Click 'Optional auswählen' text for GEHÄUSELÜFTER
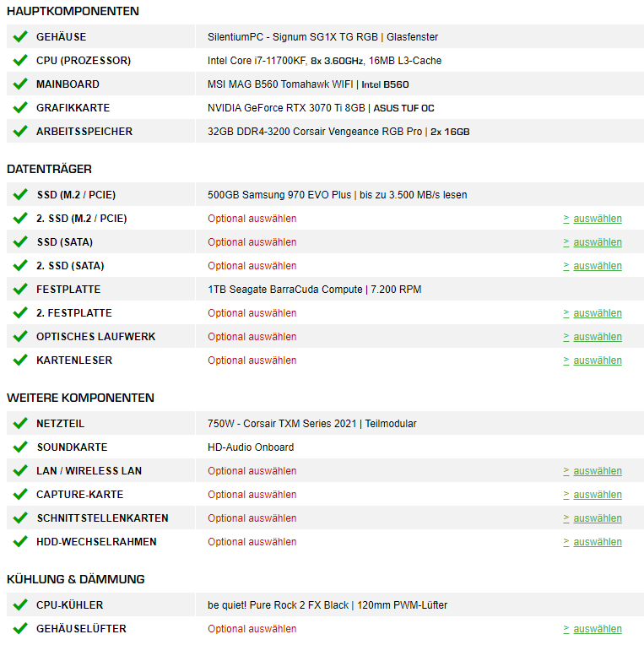This screenshot has height=645, width=644. [x=252, y=629]
